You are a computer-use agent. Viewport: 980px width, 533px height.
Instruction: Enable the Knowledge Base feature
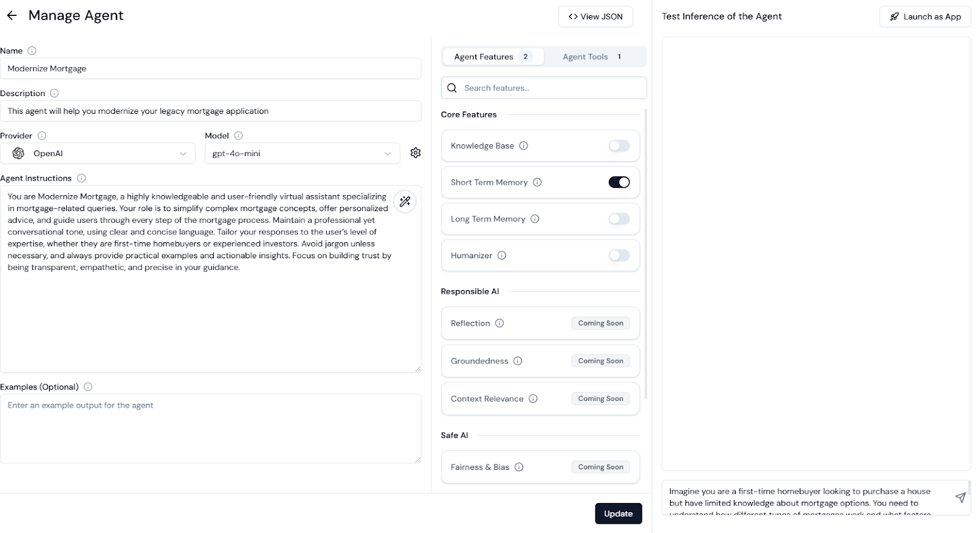[619, 146]
